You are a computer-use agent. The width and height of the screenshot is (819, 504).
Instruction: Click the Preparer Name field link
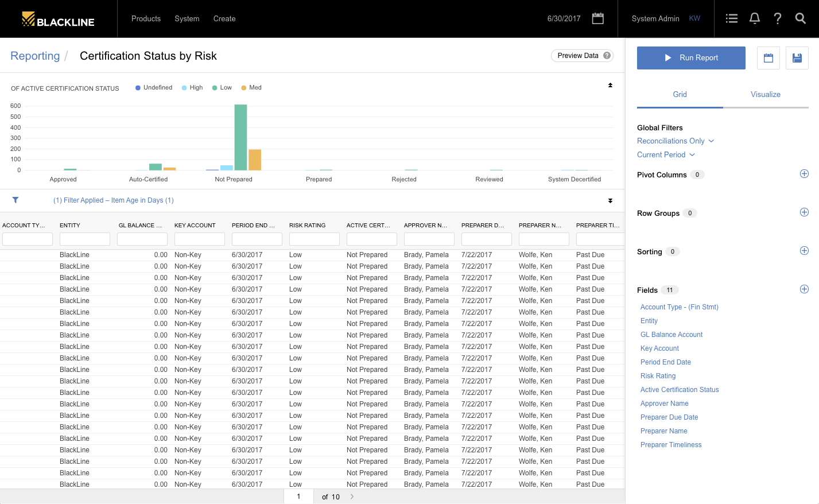click(664, 431)
